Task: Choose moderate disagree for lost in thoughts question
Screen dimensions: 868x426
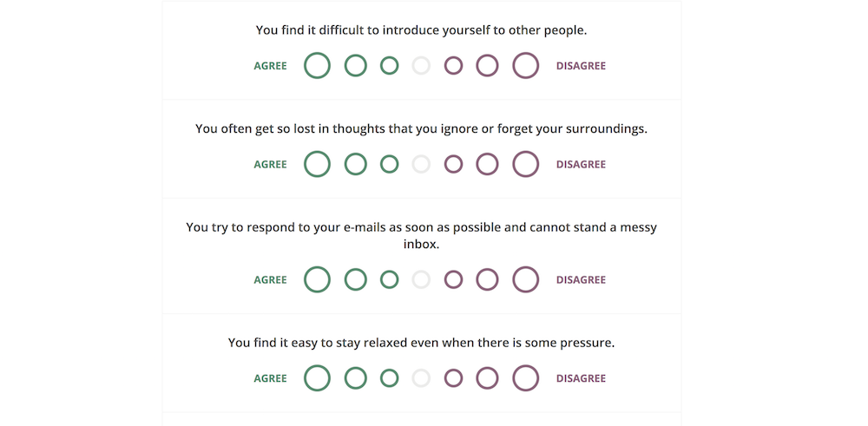Action: click(x=488, y=164)
